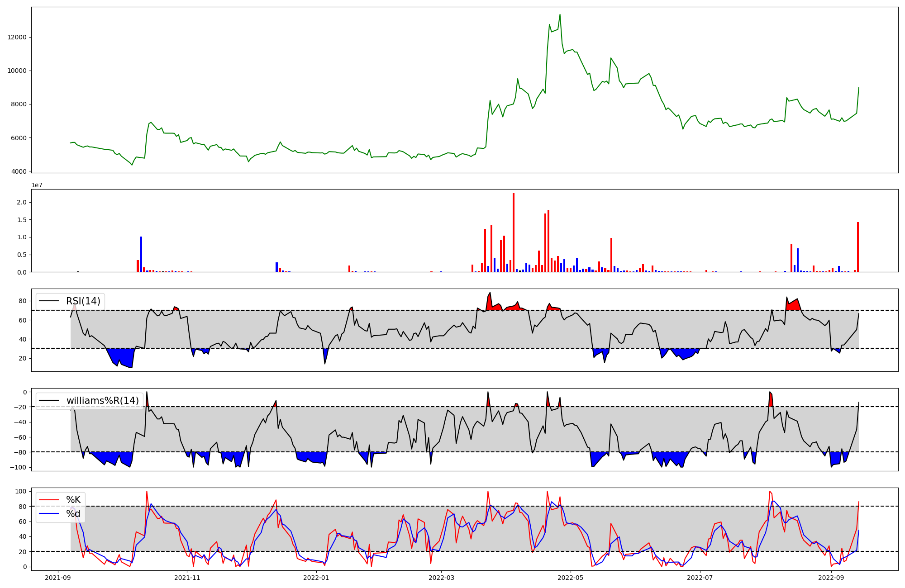Image resolution: width=905 pixels, height=588 pixels.
Task: Click the red %K legend line sample
Action: point(49,500)
